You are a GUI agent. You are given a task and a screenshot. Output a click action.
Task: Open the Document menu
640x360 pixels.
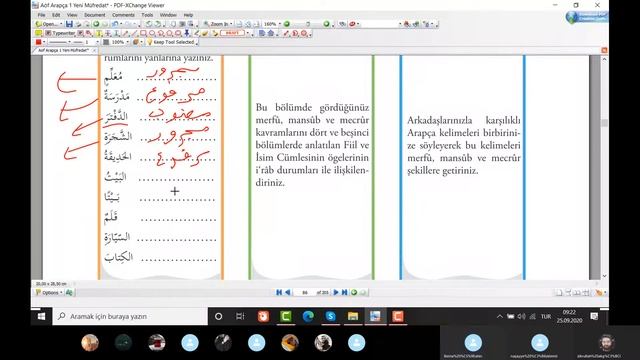pos(95,15)
